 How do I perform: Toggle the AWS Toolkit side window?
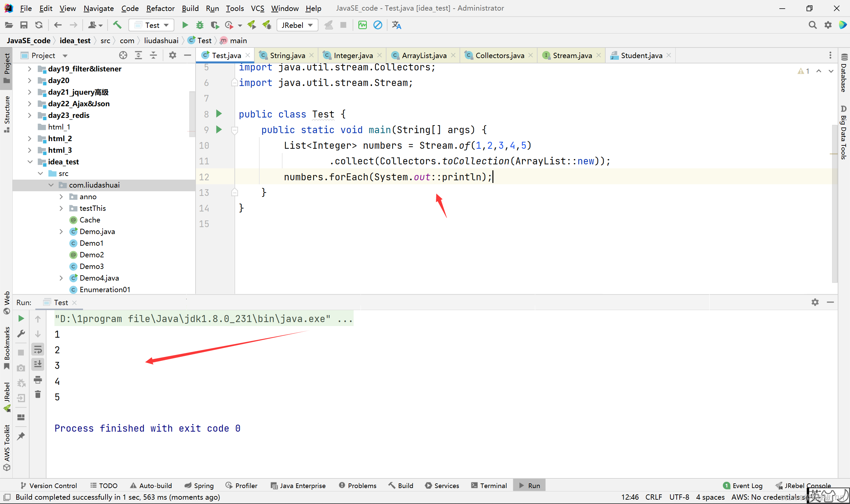pos(7,448)
